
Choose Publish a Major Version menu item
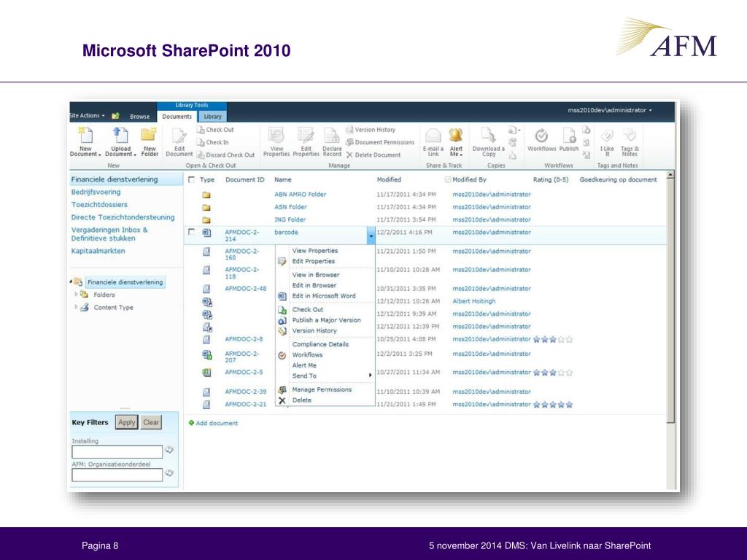(325, 320)
